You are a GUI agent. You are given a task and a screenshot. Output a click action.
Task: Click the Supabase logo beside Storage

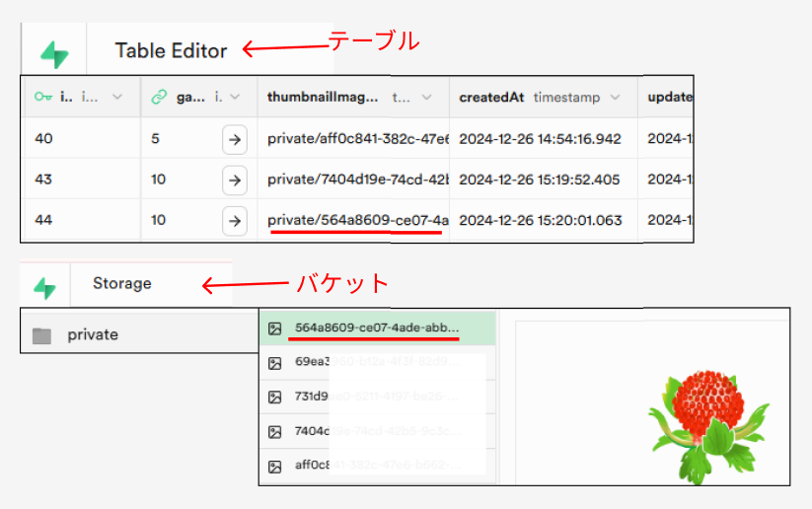coord(45,287)
